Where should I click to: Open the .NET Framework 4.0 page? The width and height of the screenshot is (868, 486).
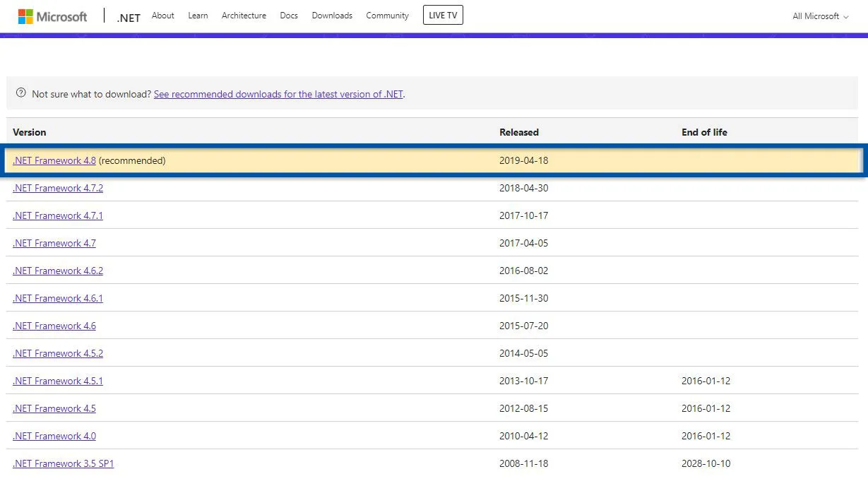(x=54, y=436)
